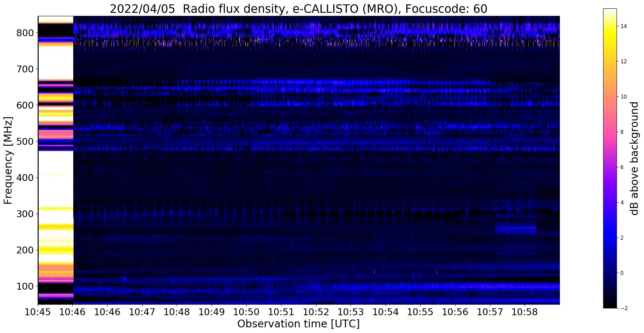Screen dimensions: 644x333
Task: Click the 'Frequency [MHz]' y-axis label
Action: 8,160
